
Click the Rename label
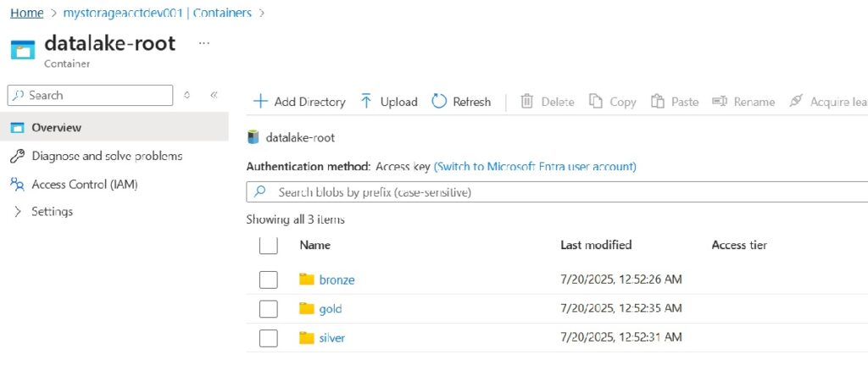tap(754, 102)
